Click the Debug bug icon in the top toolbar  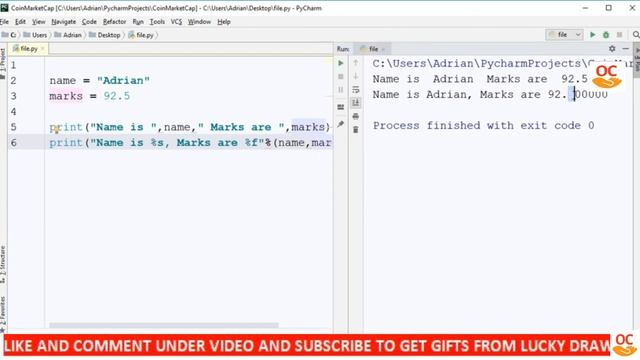(x=606, y=35)
